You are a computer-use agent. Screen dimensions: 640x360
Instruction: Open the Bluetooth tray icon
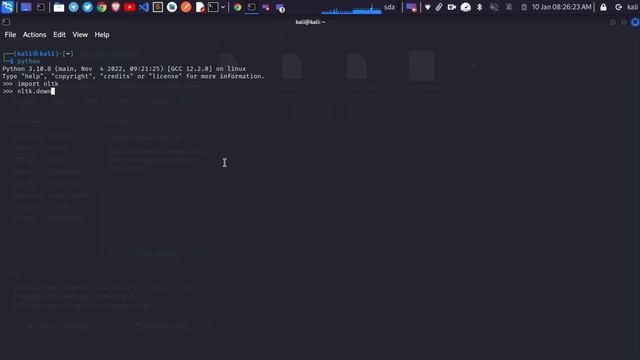480,7
